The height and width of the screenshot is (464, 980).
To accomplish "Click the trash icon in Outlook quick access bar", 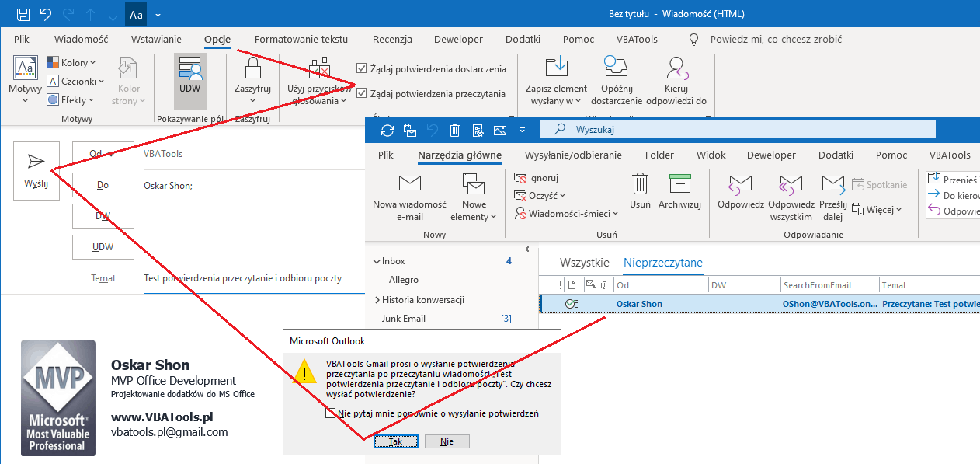I will (x=455, y=130).
